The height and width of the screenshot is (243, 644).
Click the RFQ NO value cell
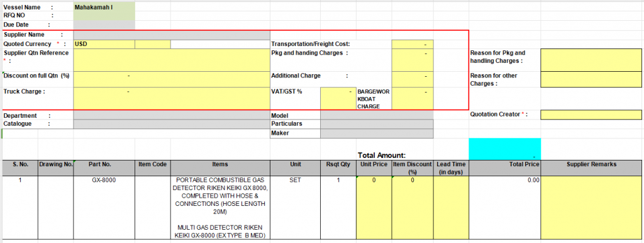104,16
